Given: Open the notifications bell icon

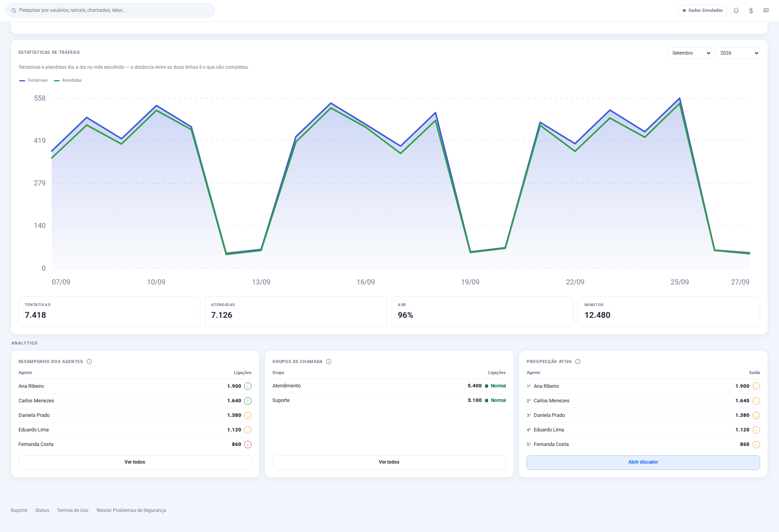Looking at the screenshot, I should pos(736,11).
